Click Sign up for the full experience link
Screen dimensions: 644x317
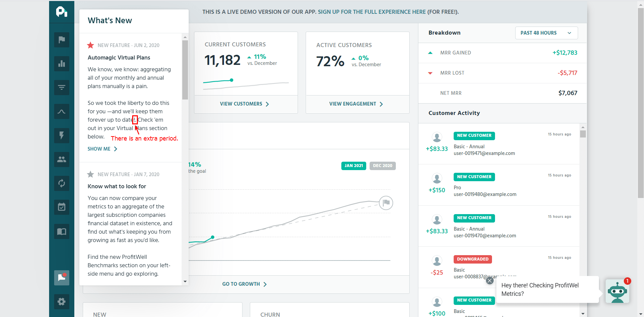coord(372,12)
